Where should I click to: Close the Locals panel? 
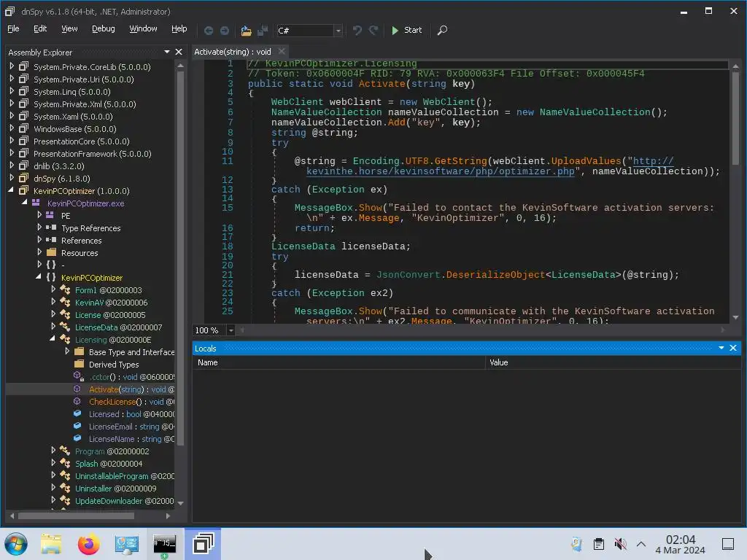tap(732, 348)
